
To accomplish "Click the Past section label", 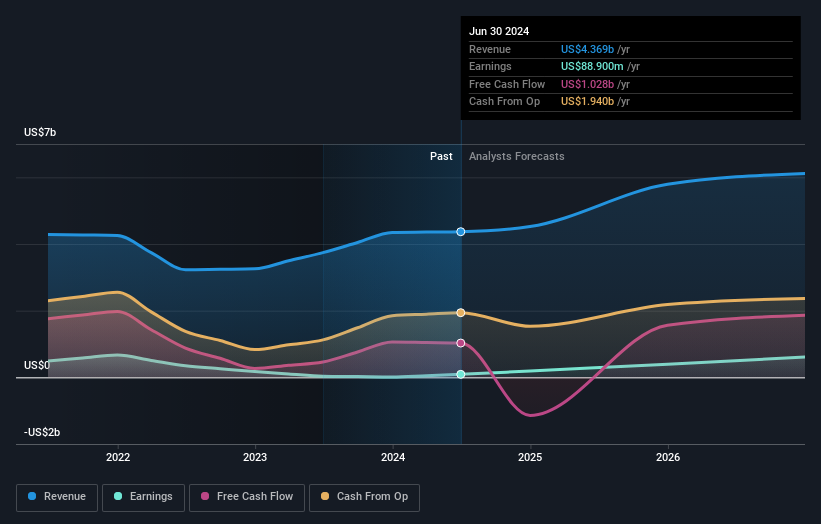I will 441,157.
